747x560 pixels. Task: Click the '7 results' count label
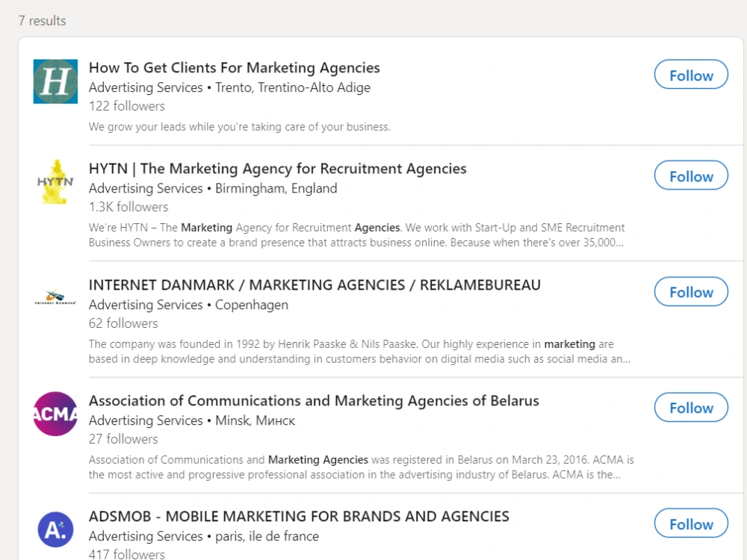[x=42, y=21]
